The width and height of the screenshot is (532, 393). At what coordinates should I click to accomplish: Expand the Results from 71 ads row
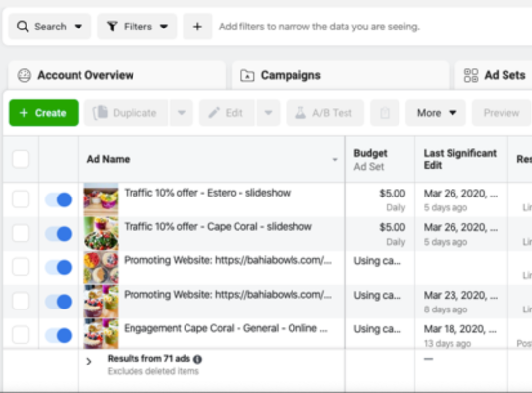89,362
